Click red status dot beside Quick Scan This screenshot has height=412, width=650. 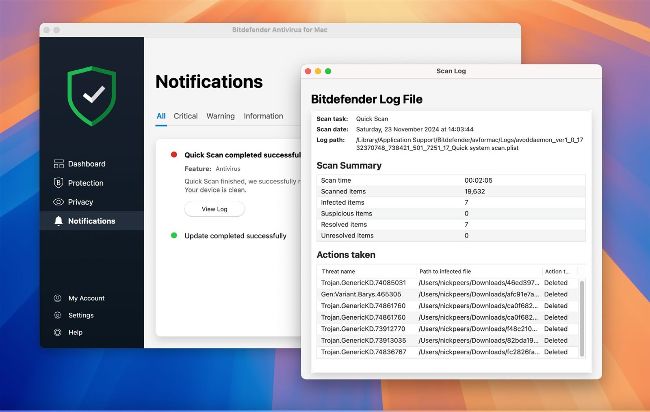coord(174,155)
